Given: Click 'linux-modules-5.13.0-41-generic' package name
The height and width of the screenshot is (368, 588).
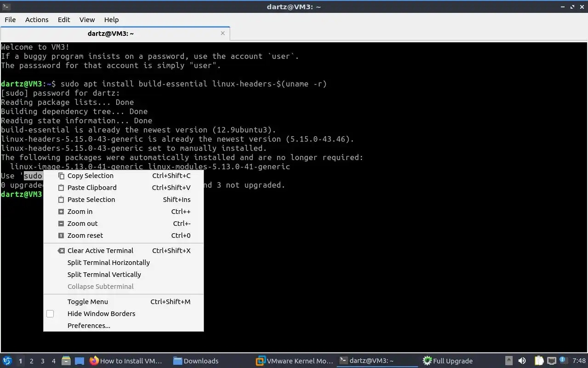Looking at the screenshot, I should pos(219,167).
